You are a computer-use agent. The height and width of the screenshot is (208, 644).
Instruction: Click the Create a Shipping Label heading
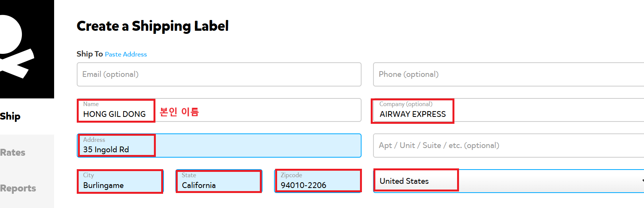pos(152,26)
